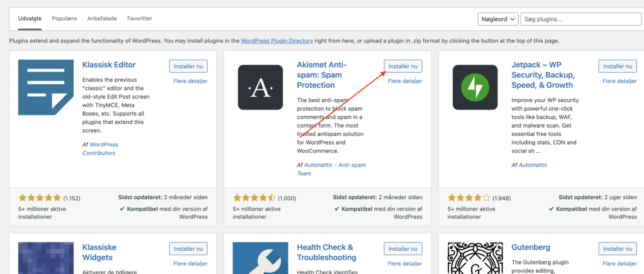The image size is (644, 274).
Task: Install the Klassisk Editor plugin
Action: click(x=188, y=66)
